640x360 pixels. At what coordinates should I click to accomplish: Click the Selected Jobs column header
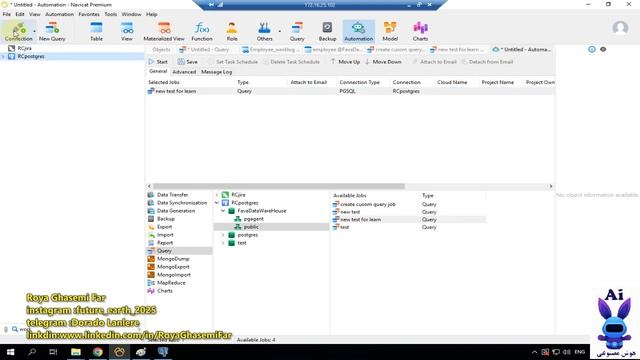coord(164,82)
